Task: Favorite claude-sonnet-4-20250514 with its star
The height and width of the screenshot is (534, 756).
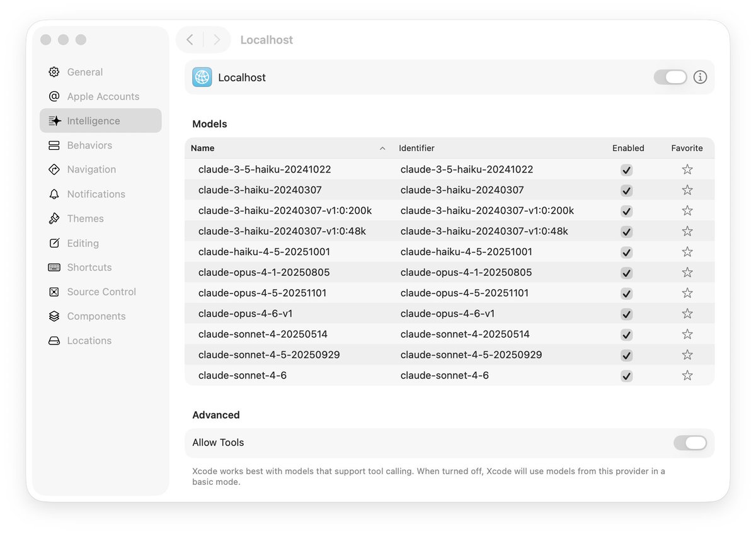Action: [687, 334]
